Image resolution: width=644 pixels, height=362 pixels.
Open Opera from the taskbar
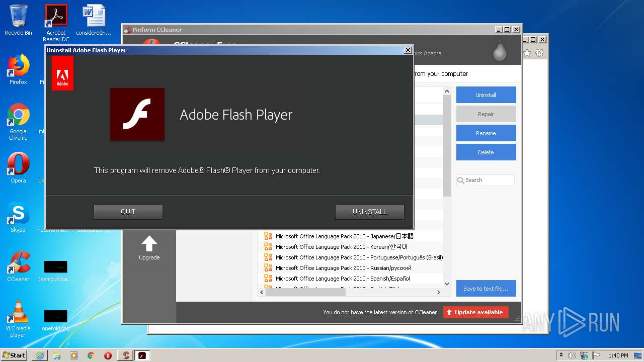pos(108,355)
